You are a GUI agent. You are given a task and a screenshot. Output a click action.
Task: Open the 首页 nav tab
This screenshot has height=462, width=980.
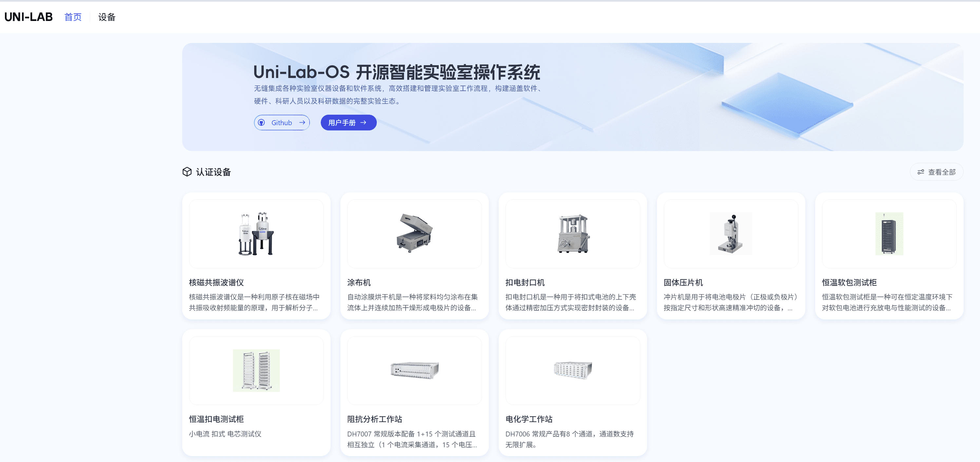tap(73, 17)
